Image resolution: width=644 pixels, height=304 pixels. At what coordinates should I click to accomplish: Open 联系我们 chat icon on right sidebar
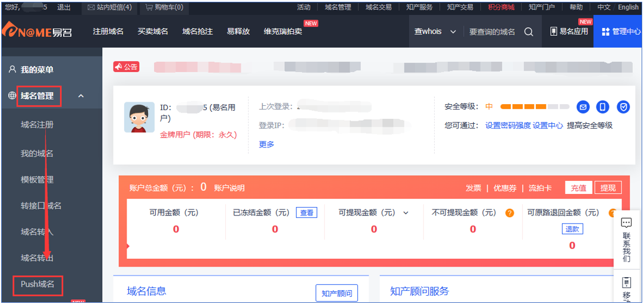coord(626,224)
